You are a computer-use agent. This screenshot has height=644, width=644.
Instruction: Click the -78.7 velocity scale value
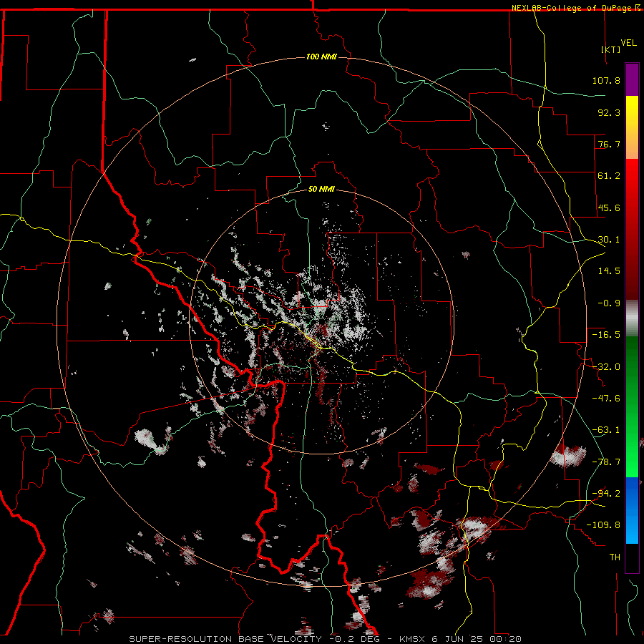[x=606, y=462]
